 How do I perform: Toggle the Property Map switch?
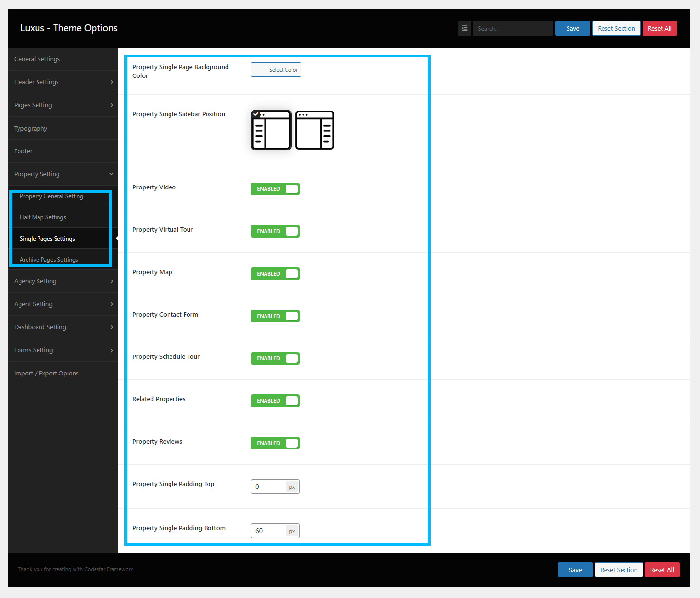(x=275, y=274)
